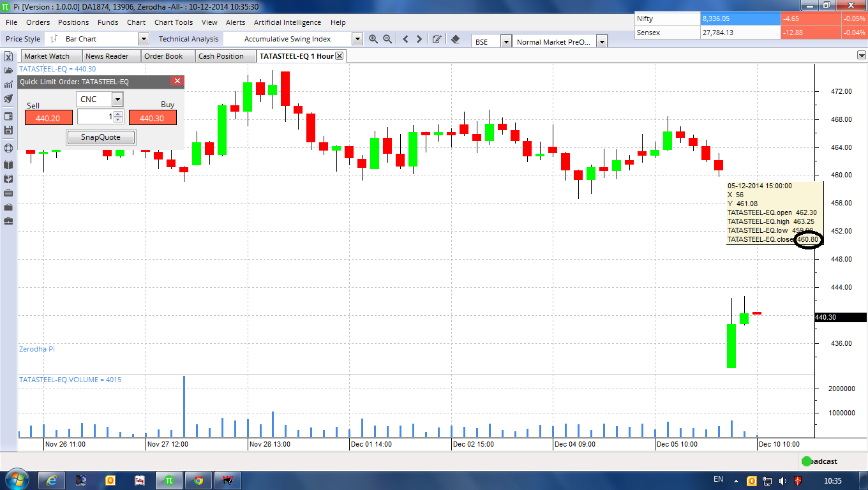The height and width of the screenshot is (490, 868).
Task: Open Google Chrome from taskbar
Action: pos(198,480)
